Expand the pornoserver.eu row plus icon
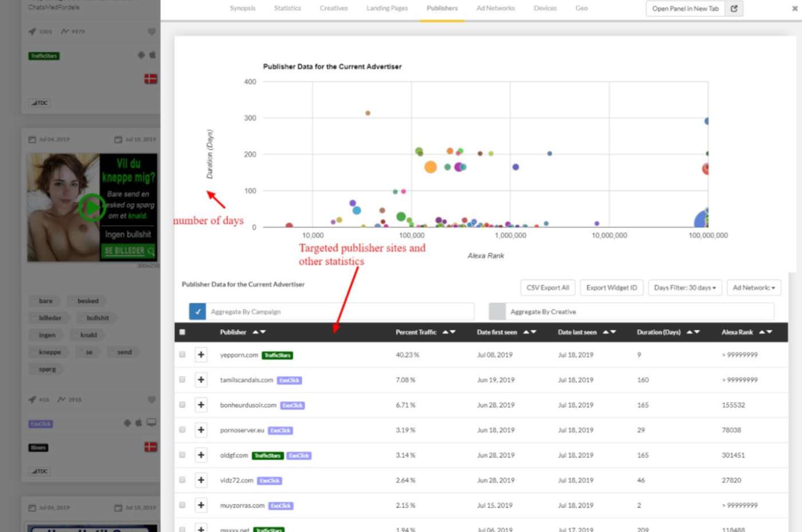The image size is (802, 532). point(201,430)
